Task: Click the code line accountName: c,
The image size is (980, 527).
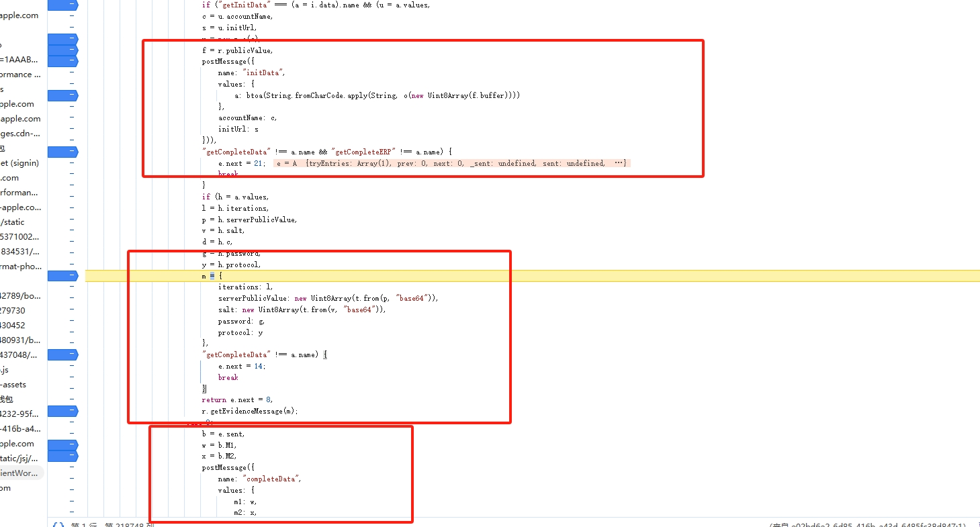Action: (247, 117)
